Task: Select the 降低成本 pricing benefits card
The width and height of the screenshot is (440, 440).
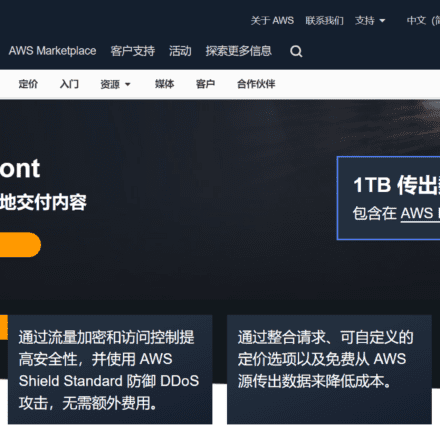Action: [x=329, y=369]
